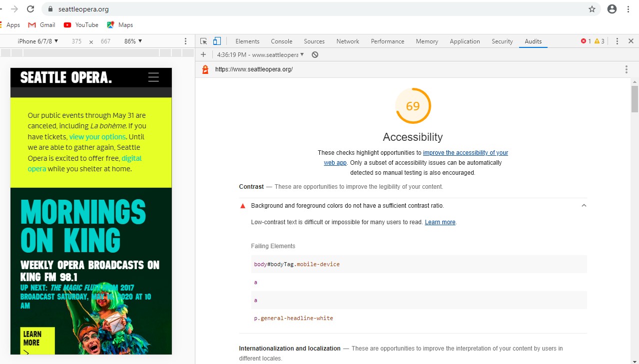Click the device width 375 field
Viewport: 639px width, 364px height.
(76, 41)
